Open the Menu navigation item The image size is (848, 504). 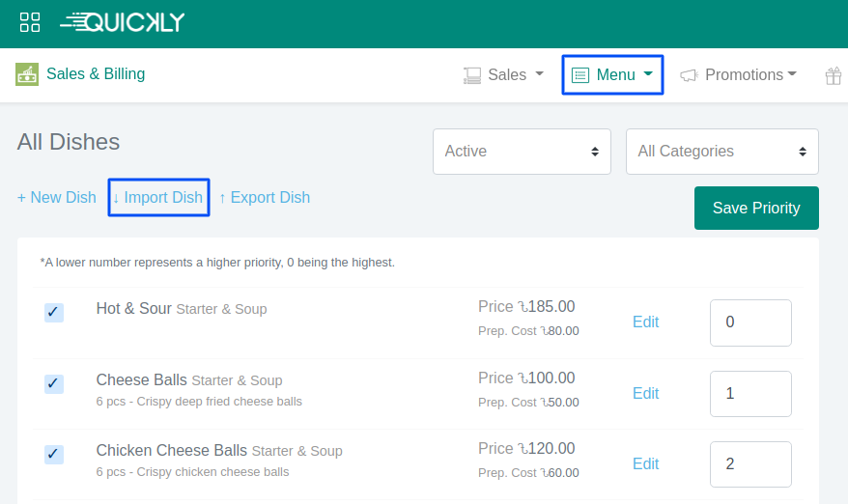pyautogui.click(x=614, y=74)
